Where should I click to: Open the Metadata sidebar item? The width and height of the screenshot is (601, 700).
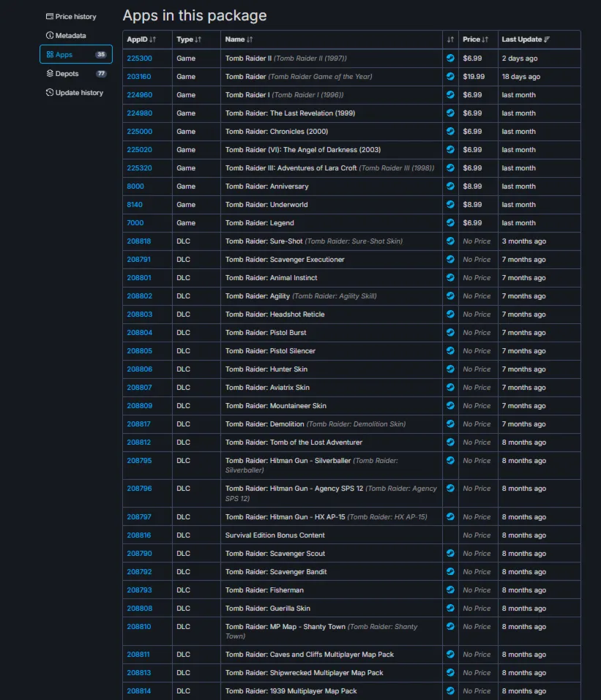(66, 36)
